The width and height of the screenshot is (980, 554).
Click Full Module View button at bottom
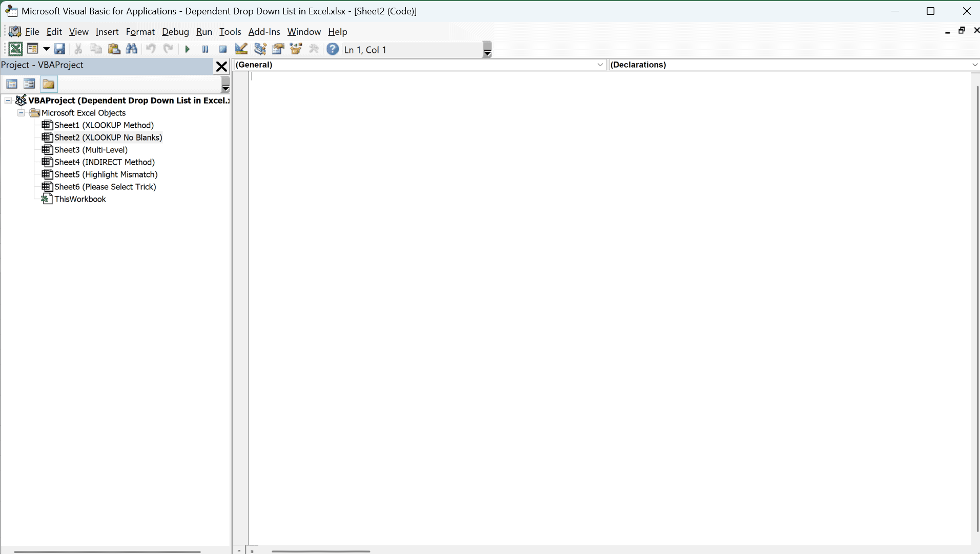pyautogui.click(x=252, y=550)
